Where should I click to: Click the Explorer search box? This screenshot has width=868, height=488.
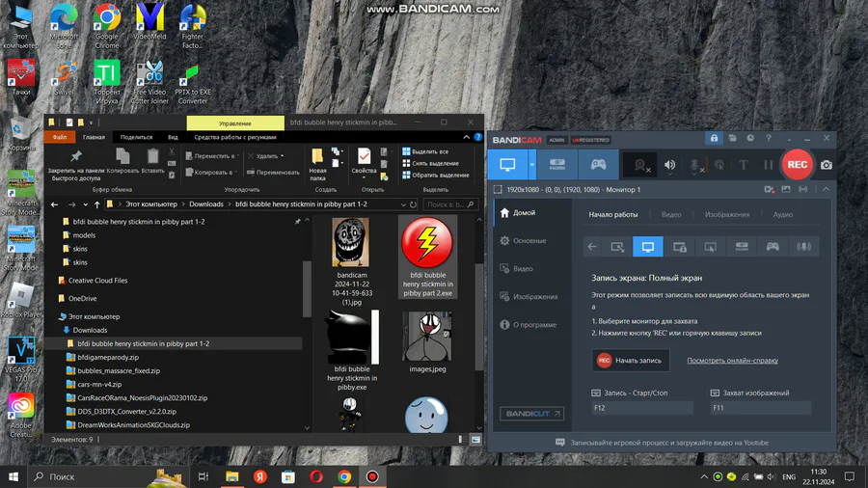pyautogui.click(x=450, y=204)
